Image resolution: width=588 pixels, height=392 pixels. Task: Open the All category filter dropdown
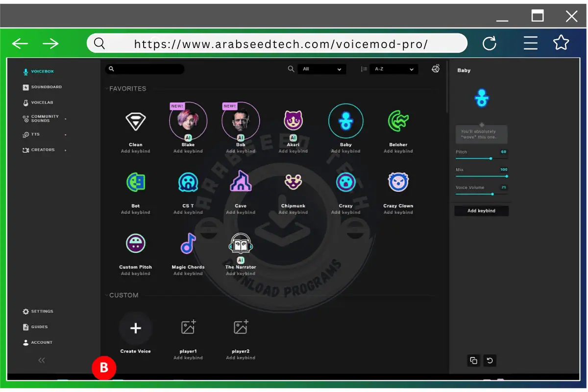pos(322,69)
